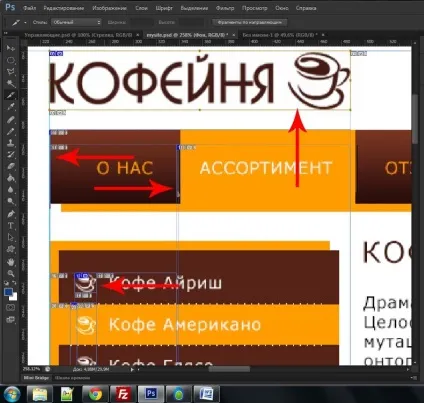Viewport: 424px width, 403px height.
Task: Open FileZilla from taskbar
Action: [x=123, y=394]
